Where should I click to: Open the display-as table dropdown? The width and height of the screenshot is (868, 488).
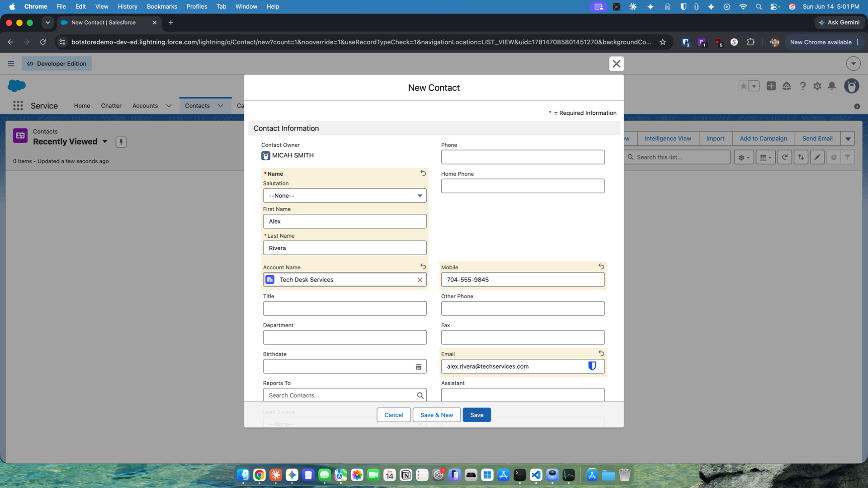(x=765, y=157)
